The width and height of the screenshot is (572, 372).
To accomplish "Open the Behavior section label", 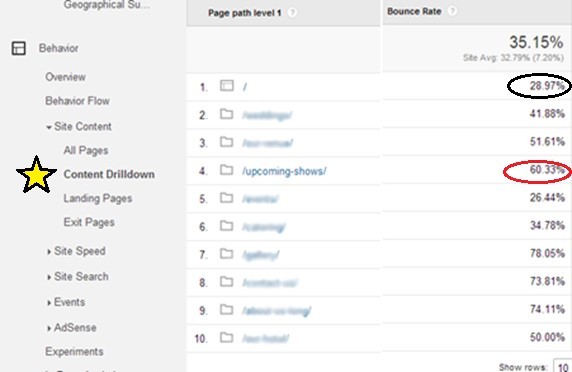I will 59,48.
